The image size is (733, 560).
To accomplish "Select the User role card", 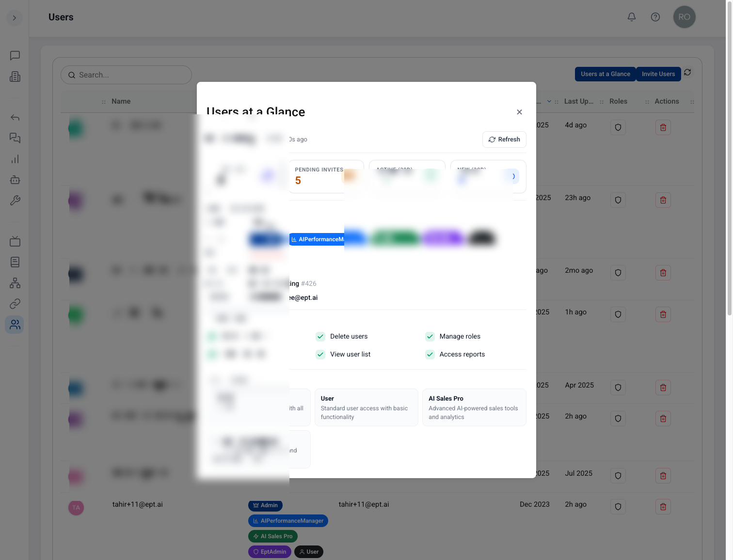I will (366, 407).
